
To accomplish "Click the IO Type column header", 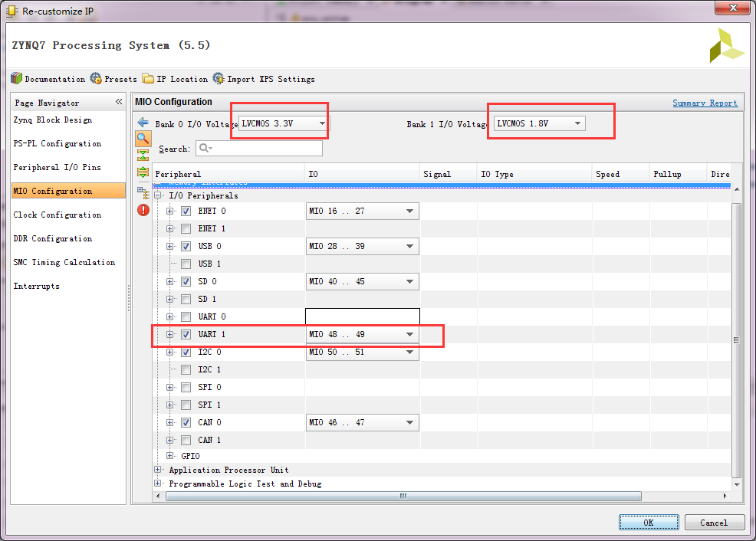I will point(534,174).
